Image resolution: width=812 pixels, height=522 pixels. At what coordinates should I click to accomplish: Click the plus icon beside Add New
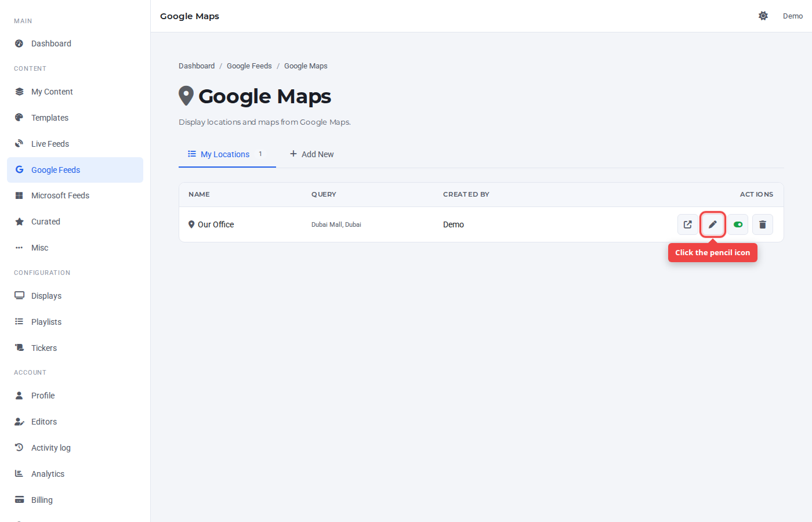[293, 154]
